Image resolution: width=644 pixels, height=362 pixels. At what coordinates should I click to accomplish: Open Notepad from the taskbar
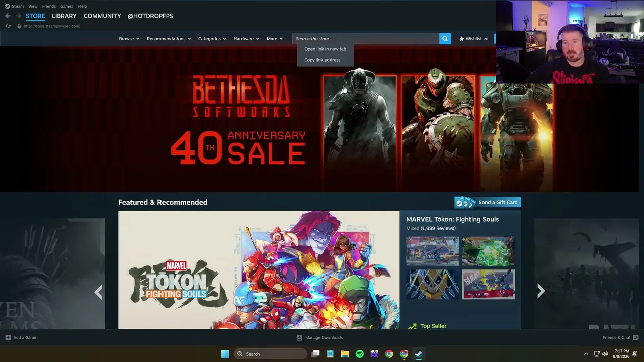(x=330, y=354)
